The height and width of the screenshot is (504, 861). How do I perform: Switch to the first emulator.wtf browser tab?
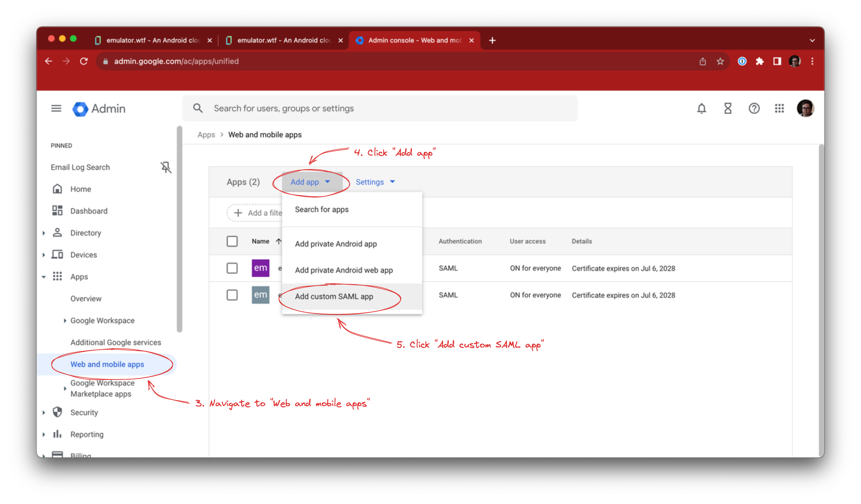pyautogui.click(x=150, y=40)
